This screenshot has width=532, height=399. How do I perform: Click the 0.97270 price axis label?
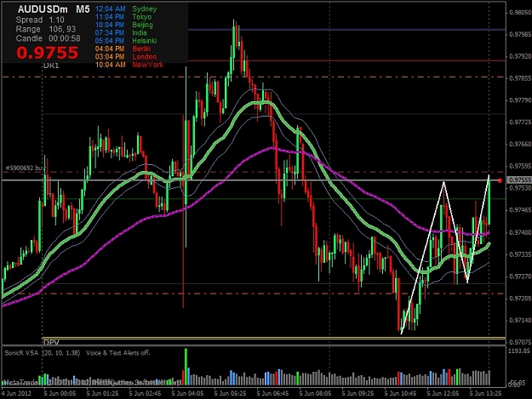tap(520, 276)
